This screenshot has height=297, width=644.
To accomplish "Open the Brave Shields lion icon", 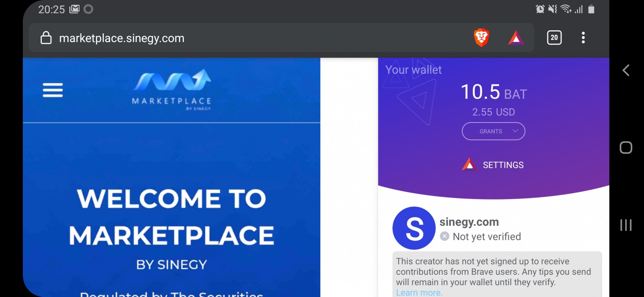I will pyautogui.click(x=481, y=38).
